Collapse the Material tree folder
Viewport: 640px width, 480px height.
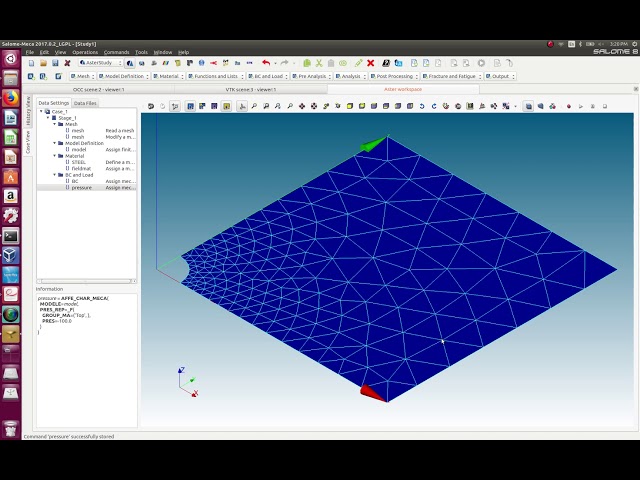[x=55, y=156]
